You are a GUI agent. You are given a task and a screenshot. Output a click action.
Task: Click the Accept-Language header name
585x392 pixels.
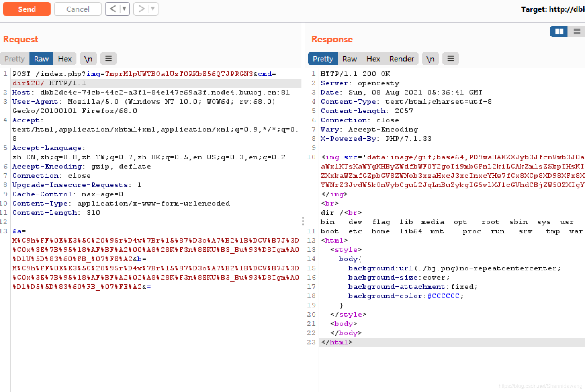point(48,148)
